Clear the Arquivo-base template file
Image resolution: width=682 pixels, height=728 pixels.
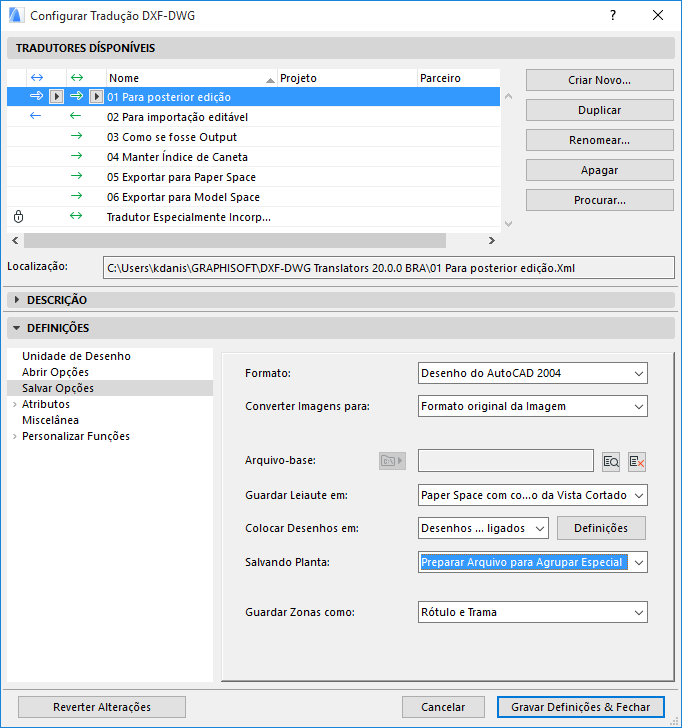click(x=637, y=462)
